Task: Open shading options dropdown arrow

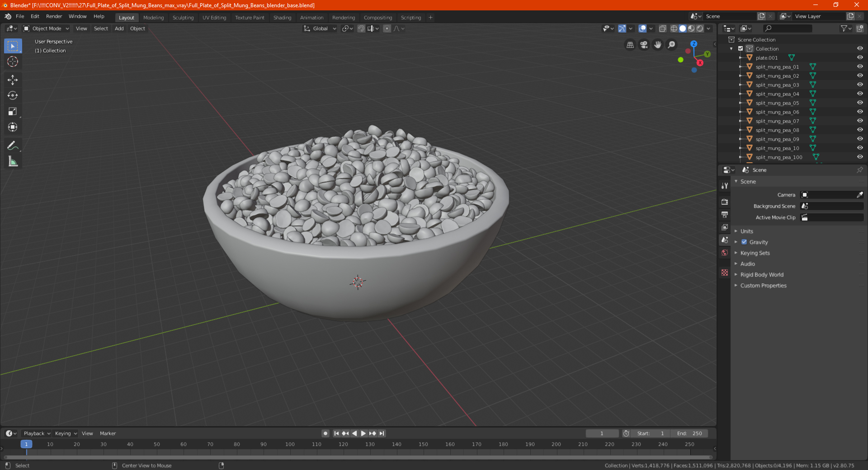Action: pos(709,28)
